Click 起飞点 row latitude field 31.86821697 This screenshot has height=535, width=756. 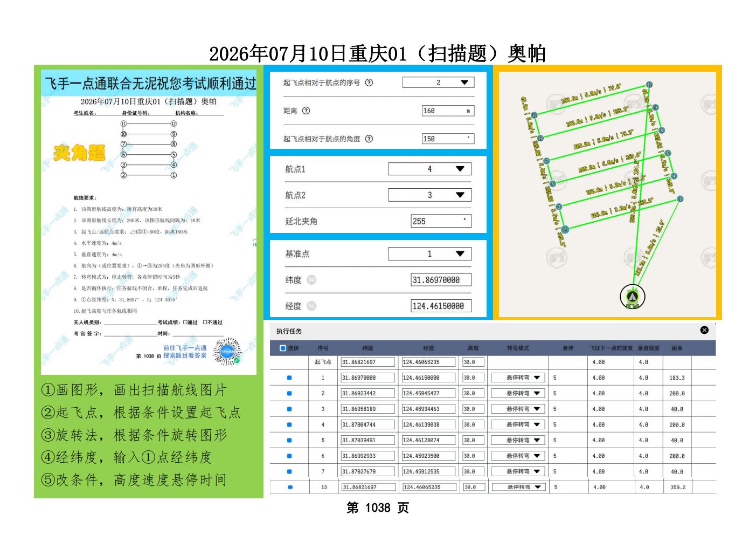click(x=368, y=362)
